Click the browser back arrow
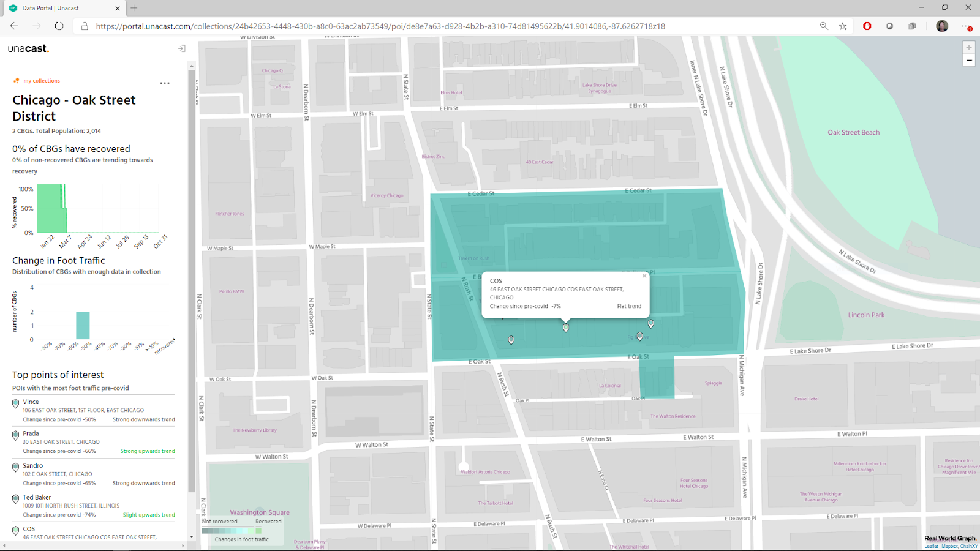Screen dimensions: 980x551 click(14, 26)
